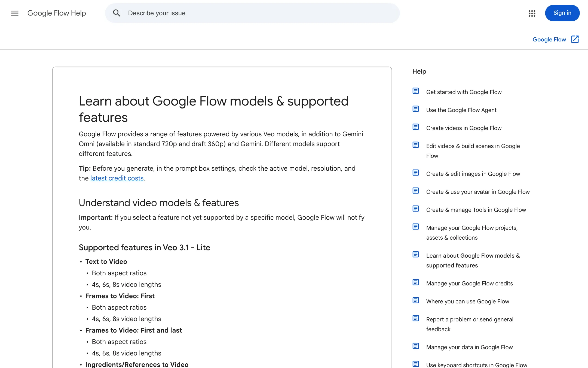This screenshot has width=588, height=368.
Task: Open Create & manage Tools in Google Flow
Action: 476,210
